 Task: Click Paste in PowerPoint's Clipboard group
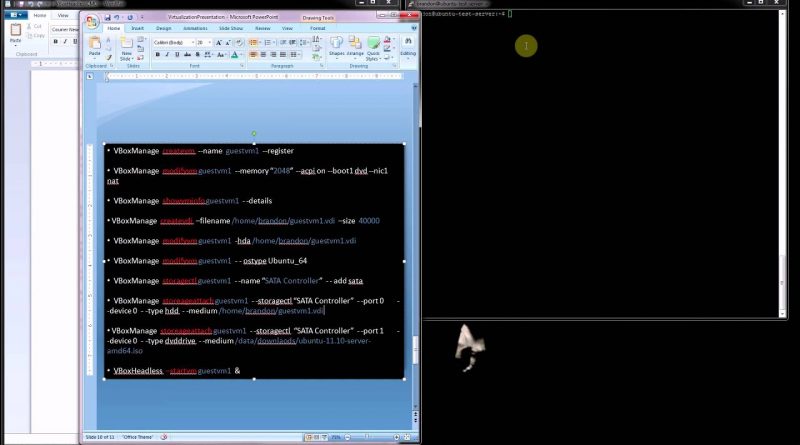(94, 46)
